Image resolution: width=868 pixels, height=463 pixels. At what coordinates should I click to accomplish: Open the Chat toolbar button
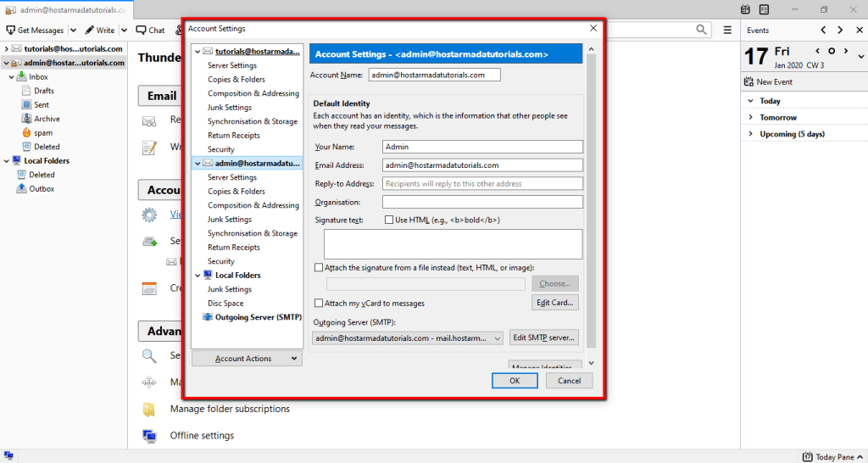pos(151,30)
